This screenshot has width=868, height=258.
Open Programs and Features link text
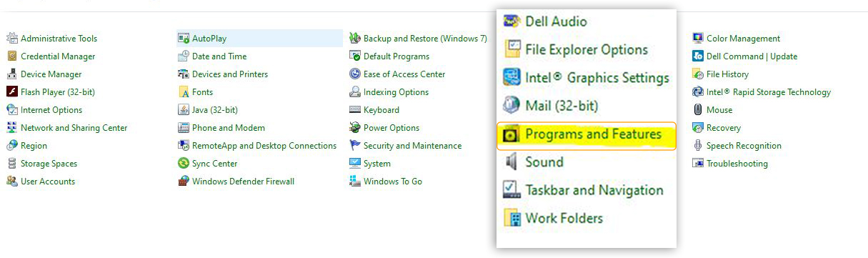pos(594,134)
